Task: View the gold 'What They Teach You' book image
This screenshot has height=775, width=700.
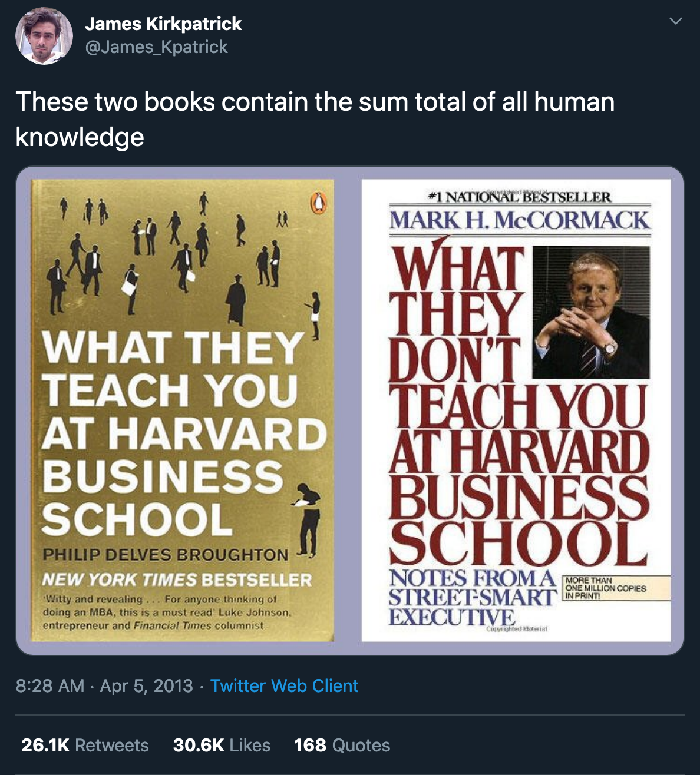Action: point(182,410)
